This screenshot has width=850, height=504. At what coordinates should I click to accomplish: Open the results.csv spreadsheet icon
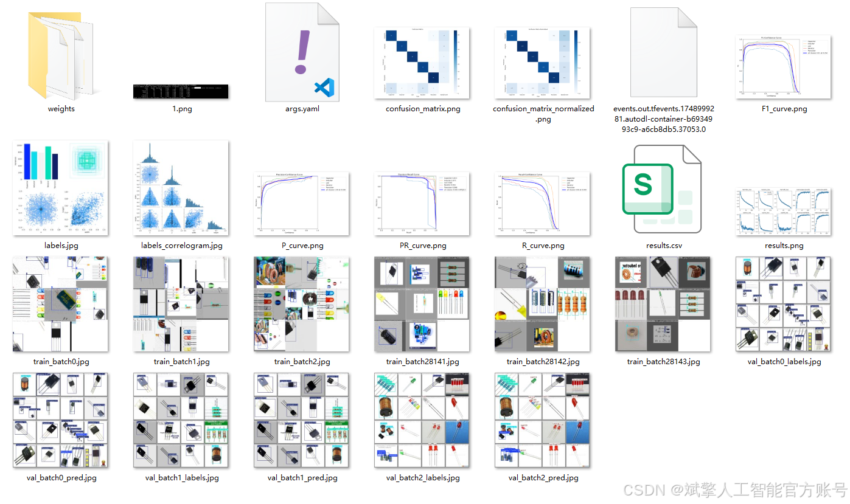coord(663,188)
